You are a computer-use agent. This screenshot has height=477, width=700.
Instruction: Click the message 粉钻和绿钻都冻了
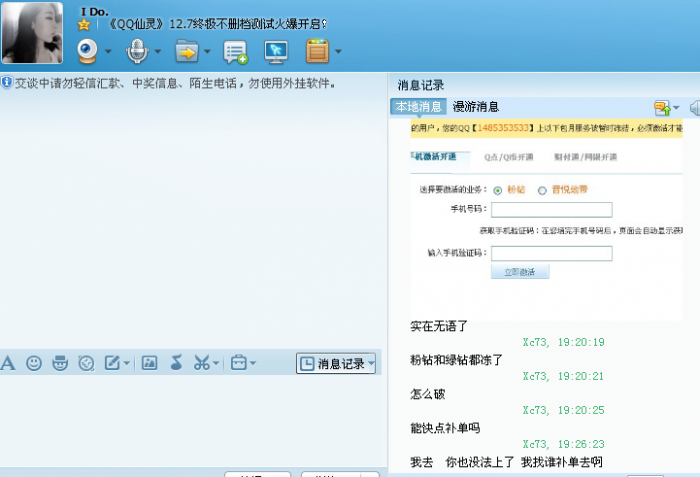[456, 360]
